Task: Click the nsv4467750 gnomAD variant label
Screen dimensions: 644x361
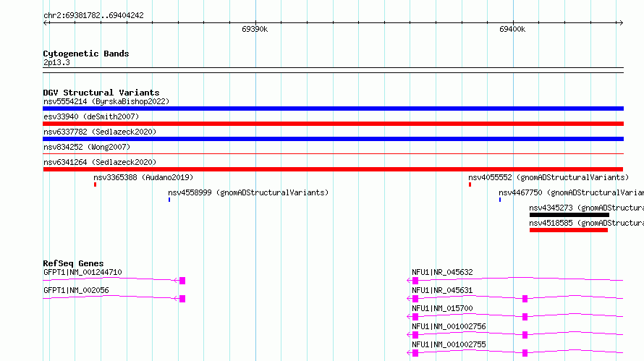Action: point(572,192)
